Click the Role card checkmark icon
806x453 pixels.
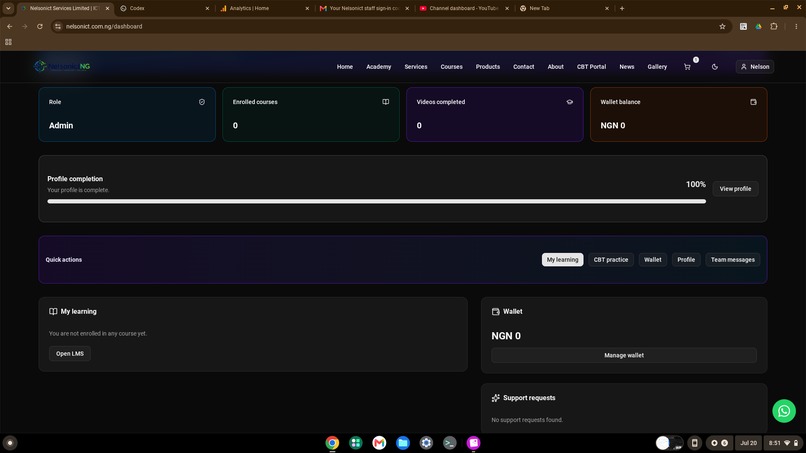click(202, 102)
